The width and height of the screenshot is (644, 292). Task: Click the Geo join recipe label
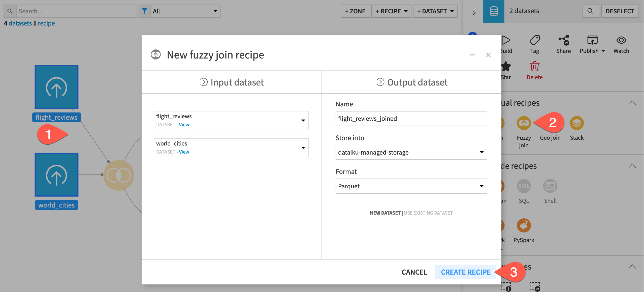[550, 138]
